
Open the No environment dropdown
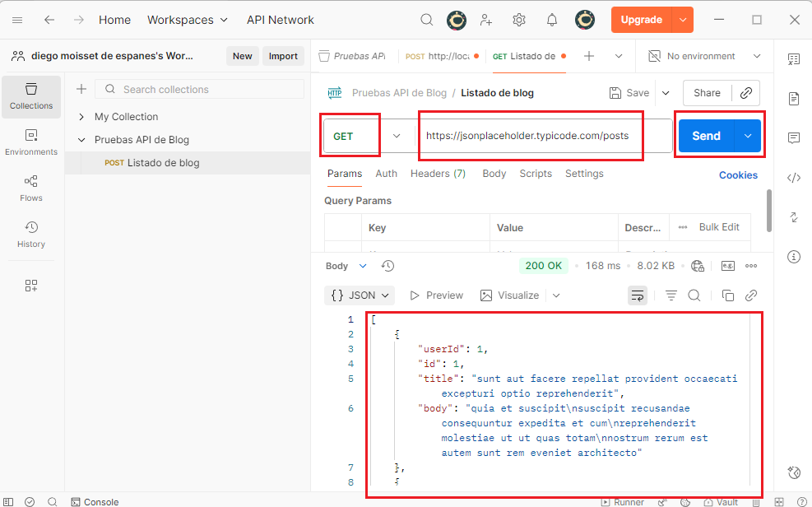click(x=704, y=56)
